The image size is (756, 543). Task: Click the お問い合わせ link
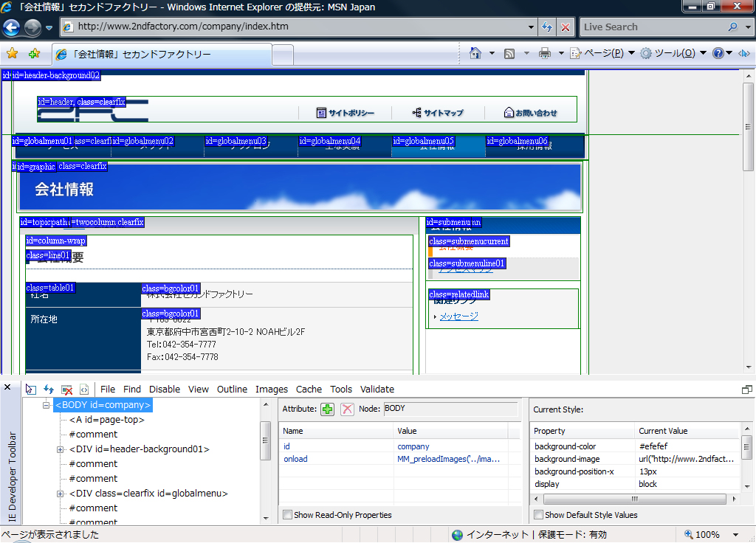tap(536, 113)
